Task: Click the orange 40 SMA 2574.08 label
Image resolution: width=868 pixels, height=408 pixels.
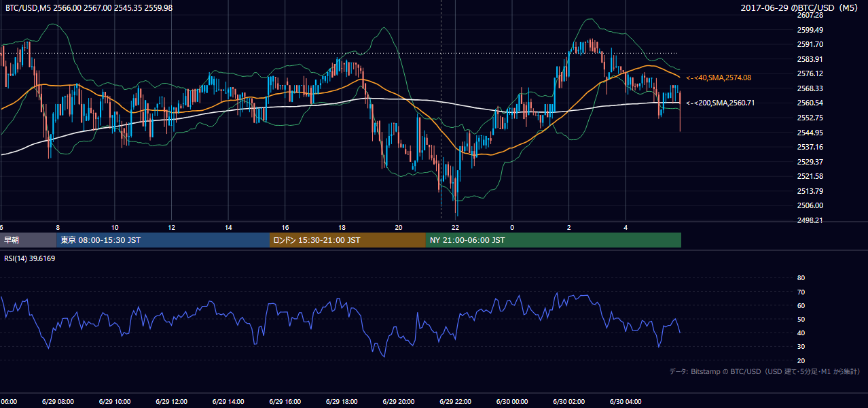Action: coord(719,78)
